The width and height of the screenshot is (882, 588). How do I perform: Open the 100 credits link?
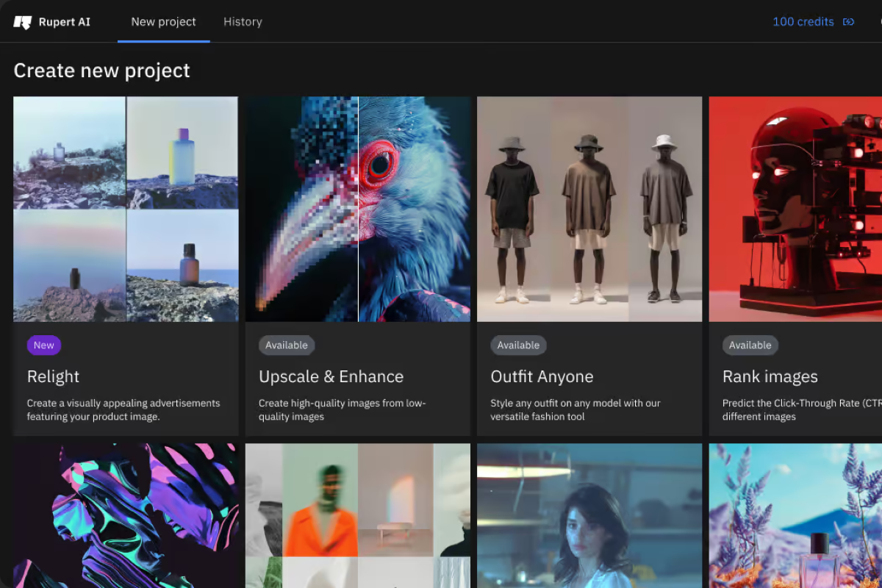click(803, 22)
